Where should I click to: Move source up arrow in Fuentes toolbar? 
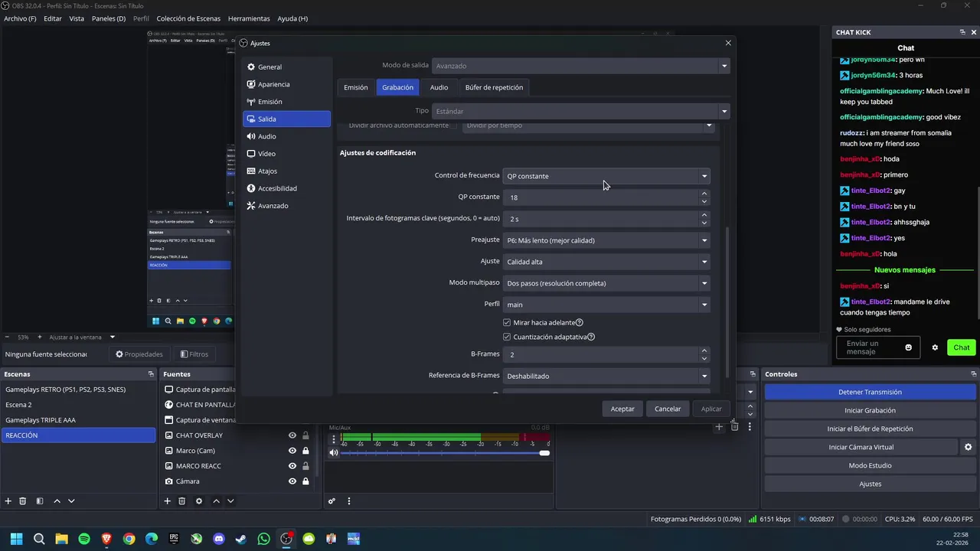tap(216, 501)
